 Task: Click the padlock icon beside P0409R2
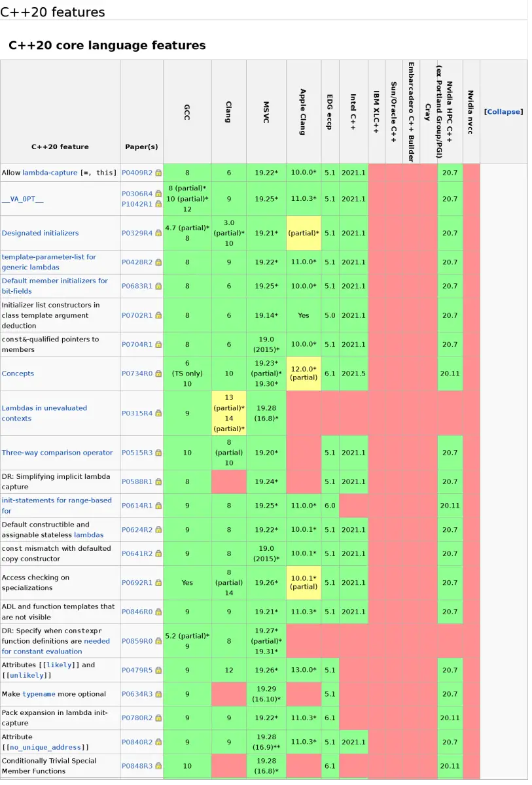tap(157, 173)
